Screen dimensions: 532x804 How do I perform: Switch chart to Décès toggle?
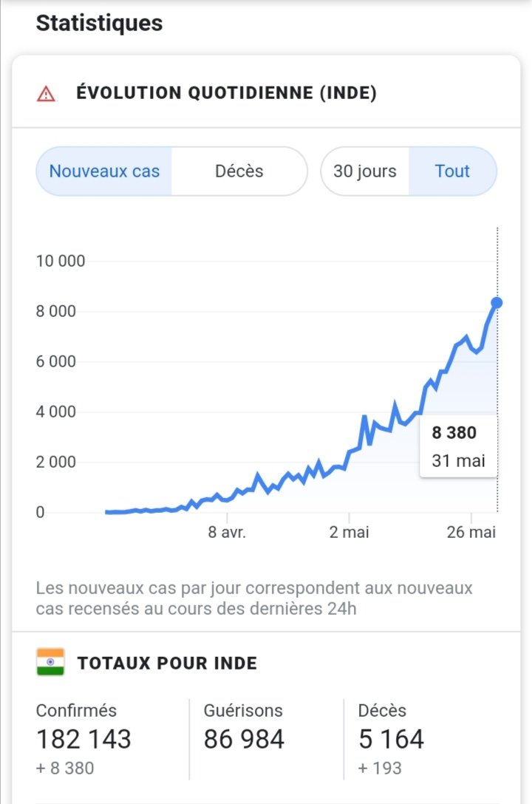pyautogui.click(x=239, y=171)
